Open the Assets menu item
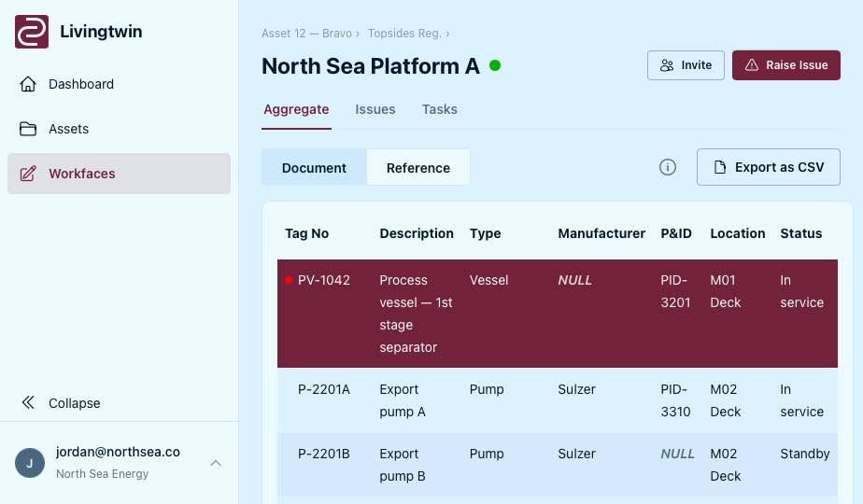863x504 pixels. click(x=119, y=129)
